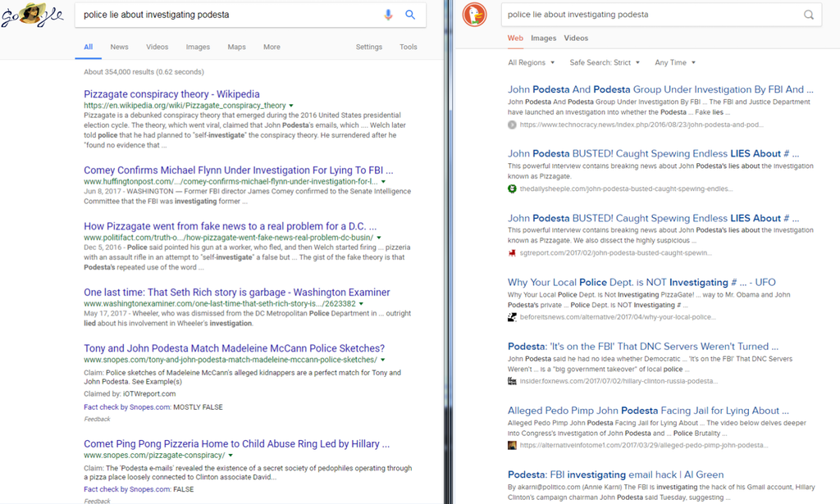The height and width of the screenshot is (504, 840).
Task: Expand dropdown arrow beside snopes.com McCann URL
Action: pyautogui.click(x=382, y=360)
